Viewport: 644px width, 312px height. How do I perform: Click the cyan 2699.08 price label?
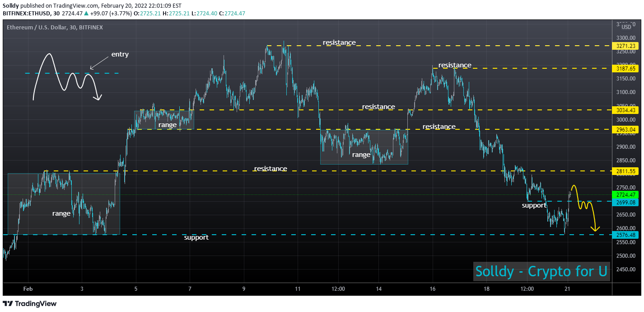coord(625,202)
